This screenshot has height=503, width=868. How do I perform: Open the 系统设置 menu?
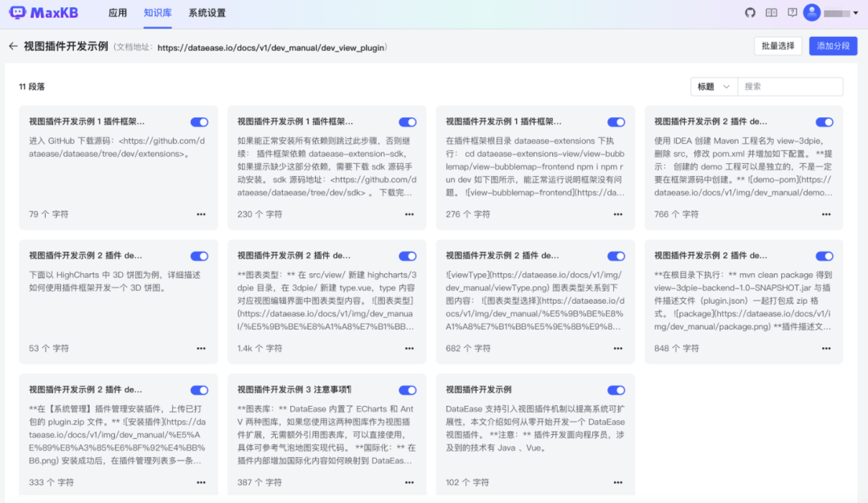pyautogui.click(x=206, y=13)
